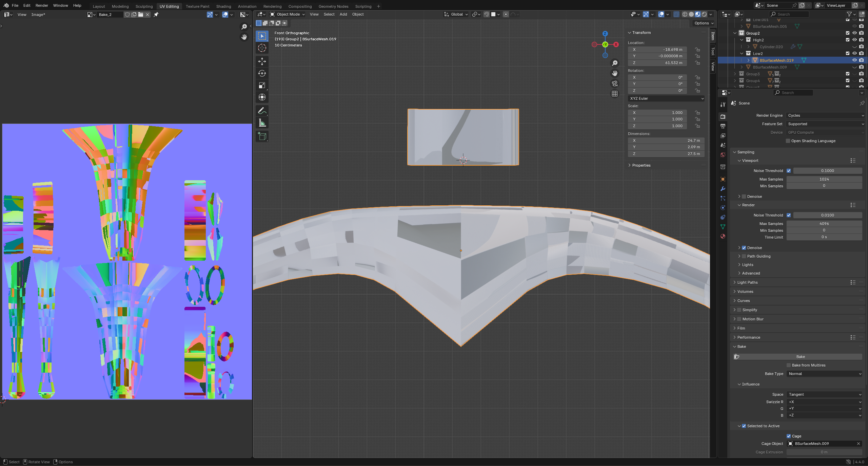Uncheck the Cage option
This screenshot has height=466, width=868.
pos(789,436)
